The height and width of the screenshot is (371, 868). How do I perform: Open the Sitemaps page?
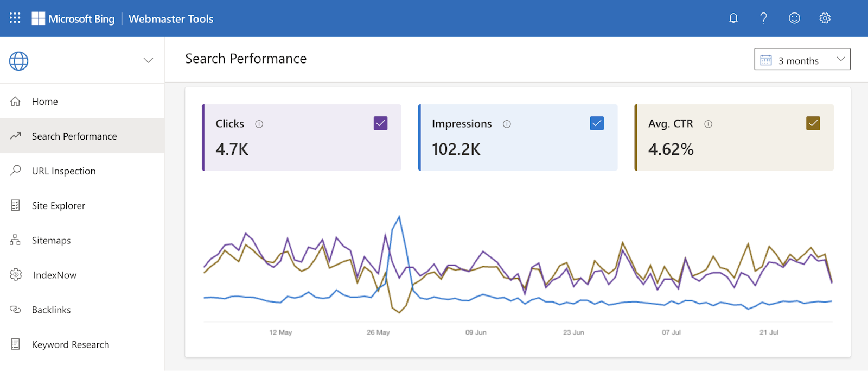click(51, 241)
